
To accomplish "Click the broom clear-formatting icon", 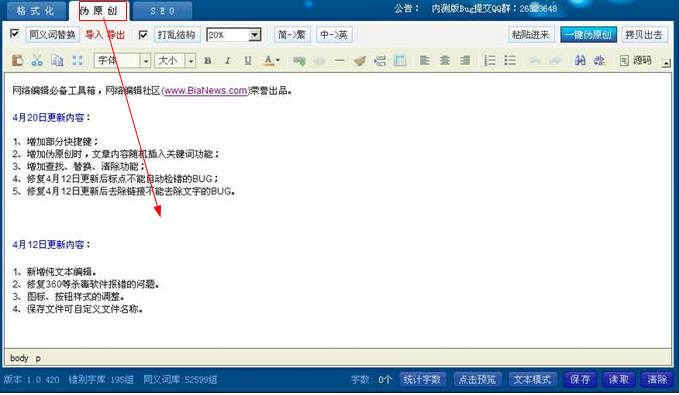I will (x=360, y=61).
